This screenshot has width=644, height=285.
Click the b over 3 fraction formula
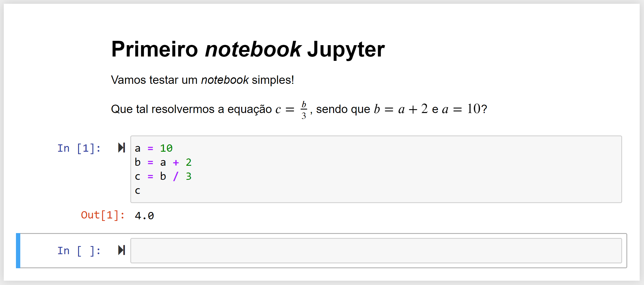tap(304, 110)
